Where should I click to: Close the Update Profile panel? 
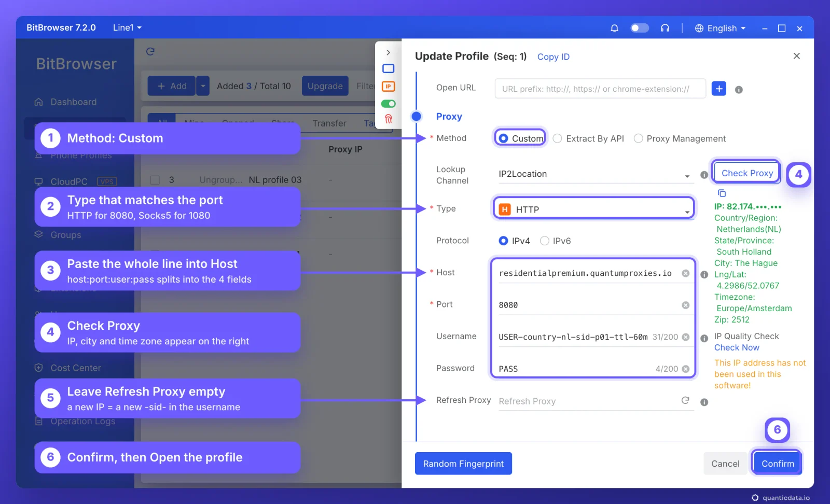pyautogui.click(x=797, y=56)
